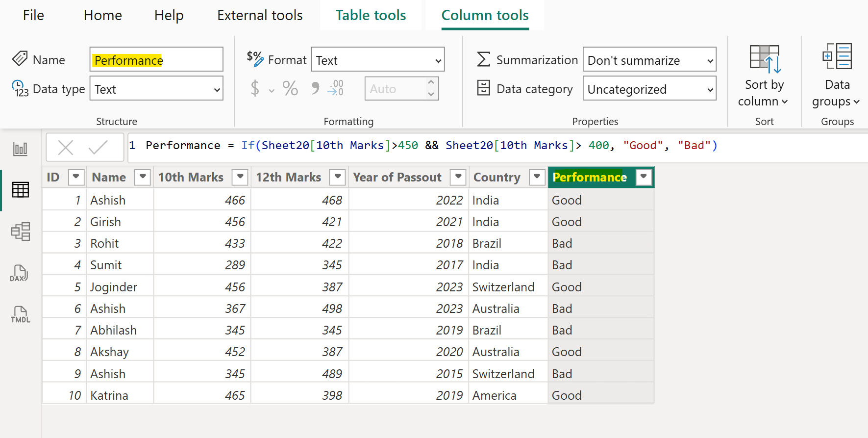Open DAX query view icon

coord(20,273)
